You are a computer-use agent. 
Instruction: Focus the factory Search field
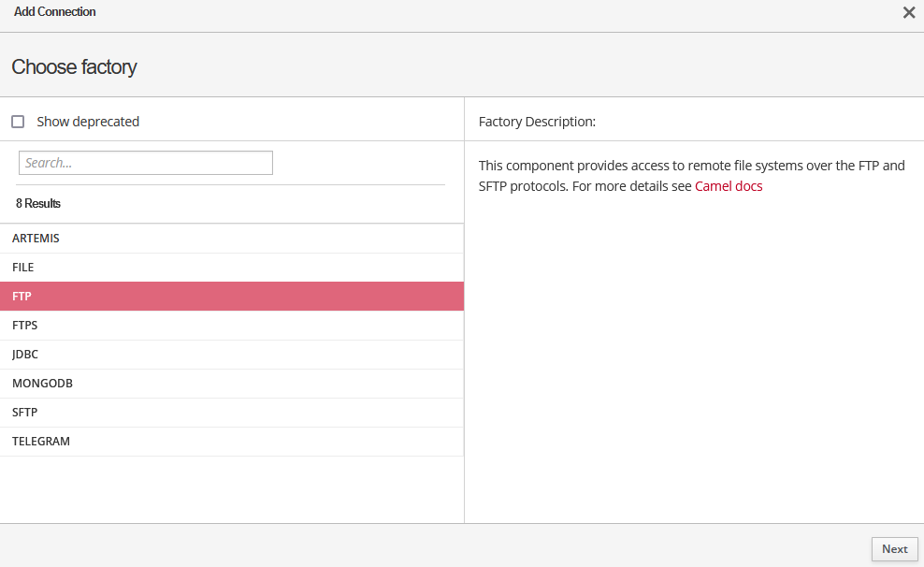(x=146, y=163)
